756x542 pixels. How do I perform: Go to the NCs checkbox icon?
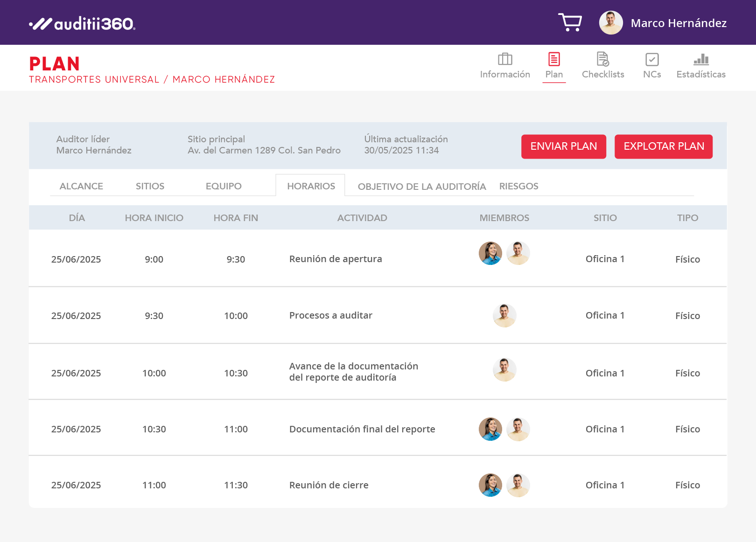click(652, 59)
